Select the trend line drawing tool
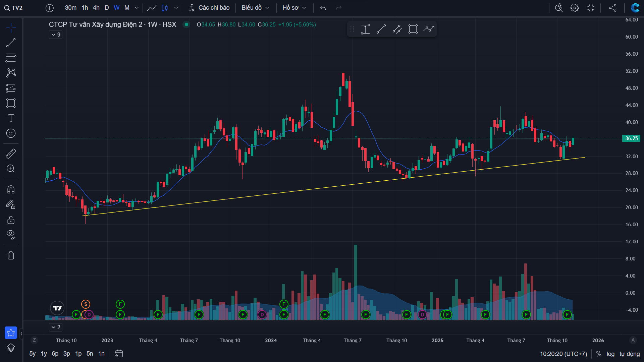Image resolution: width=644 pixels, height=362 pixels. pyautogui.click(x=11, y=43)
